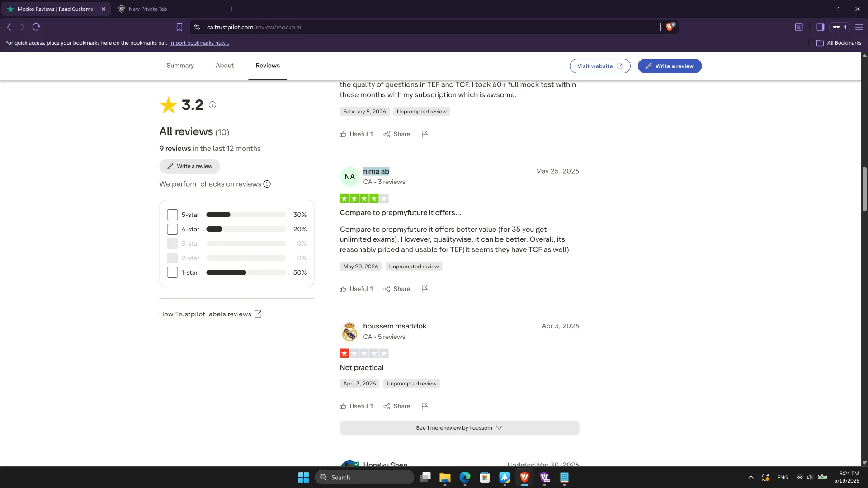Share the February 5, 2026 review

(x=397, y=134)
